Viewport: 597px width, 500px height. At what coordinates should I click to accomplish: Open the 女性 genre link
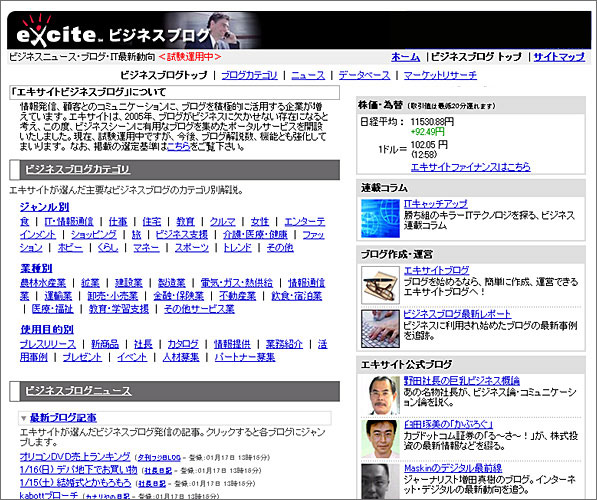[260, 222]
